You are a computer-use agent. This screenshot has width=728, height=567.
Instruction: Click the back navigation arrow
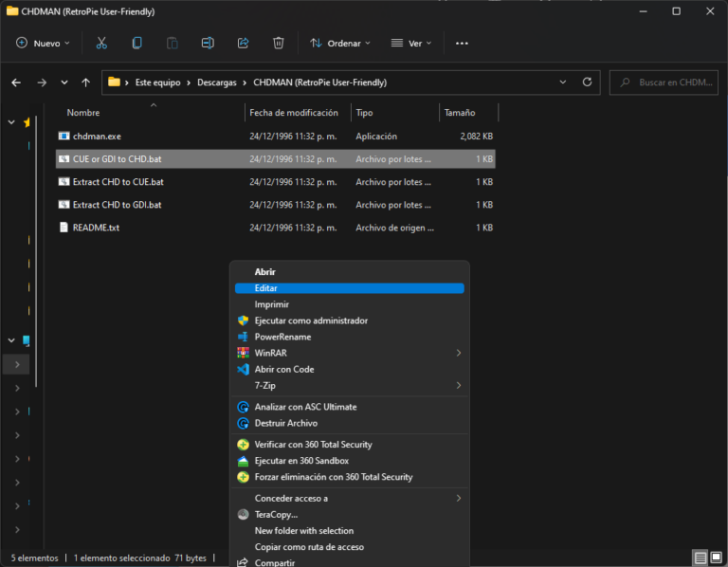16,82
